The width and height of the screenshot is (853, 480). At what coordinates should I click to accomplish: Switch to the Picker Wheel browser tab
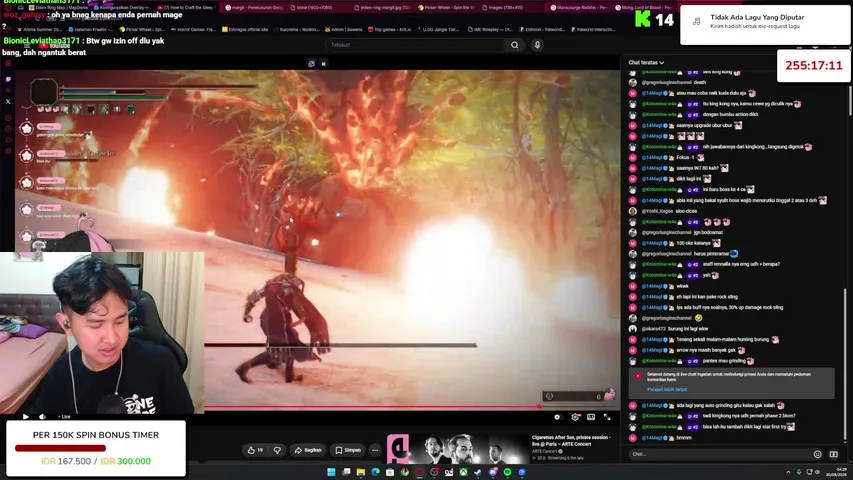click(x=446, y=8)
